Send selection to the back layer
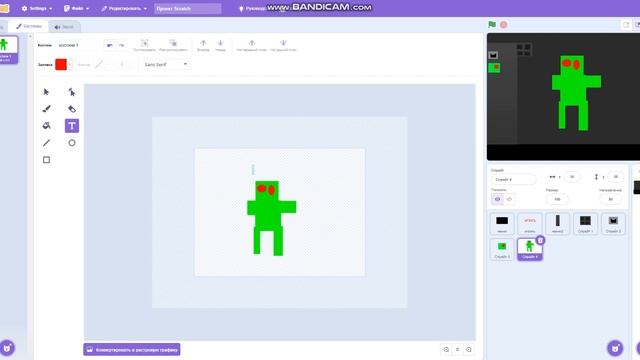640x360 pixels. [x=283, y=45]
